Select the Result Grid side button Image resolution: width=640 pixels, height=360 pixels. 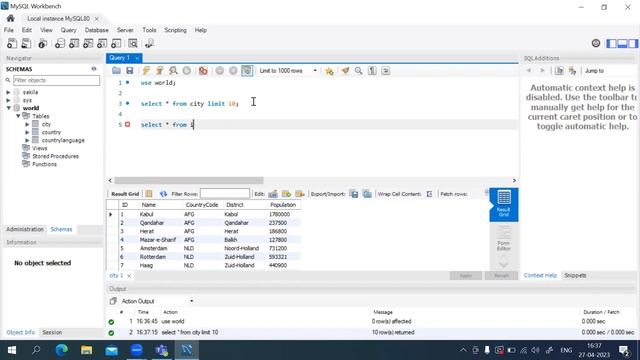[504, 204]
